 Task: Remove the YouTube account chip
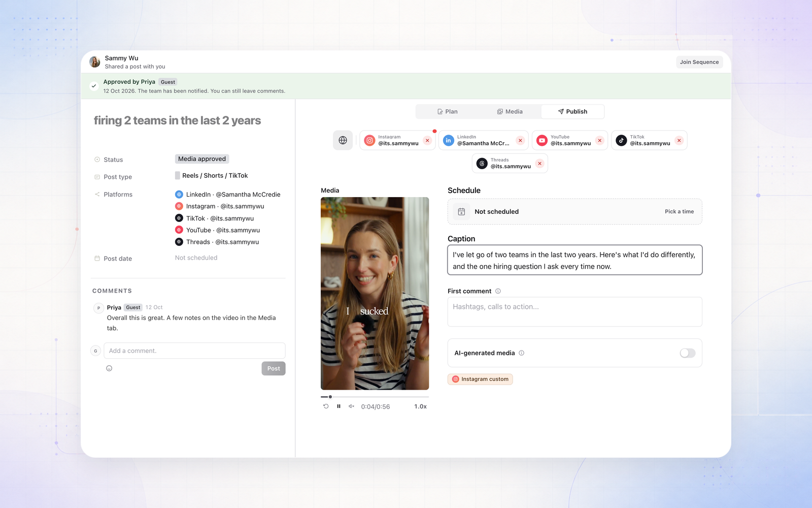click(x=599, y=141)
